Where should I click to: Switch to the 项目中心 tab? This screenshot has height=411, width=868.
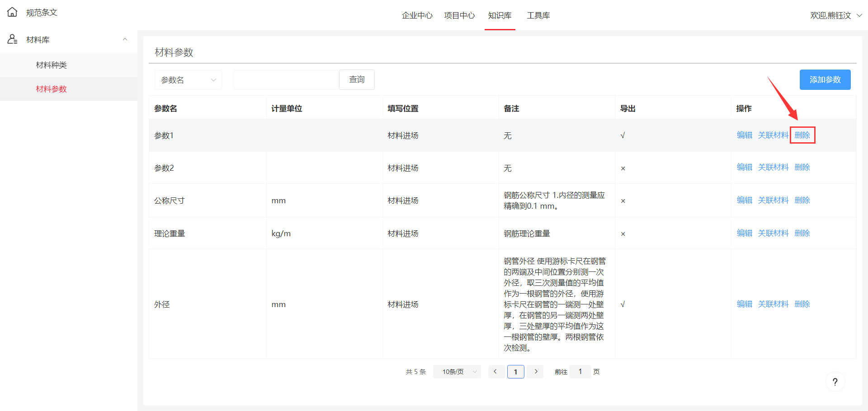point(459,15)
